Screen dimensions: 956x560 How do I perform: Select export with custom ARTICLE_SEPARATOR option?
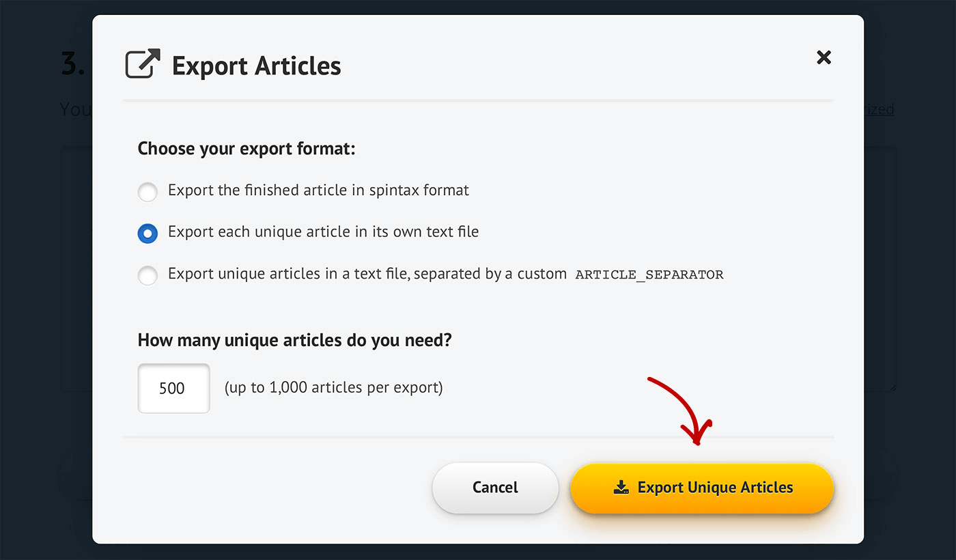(x=147, y=275)
